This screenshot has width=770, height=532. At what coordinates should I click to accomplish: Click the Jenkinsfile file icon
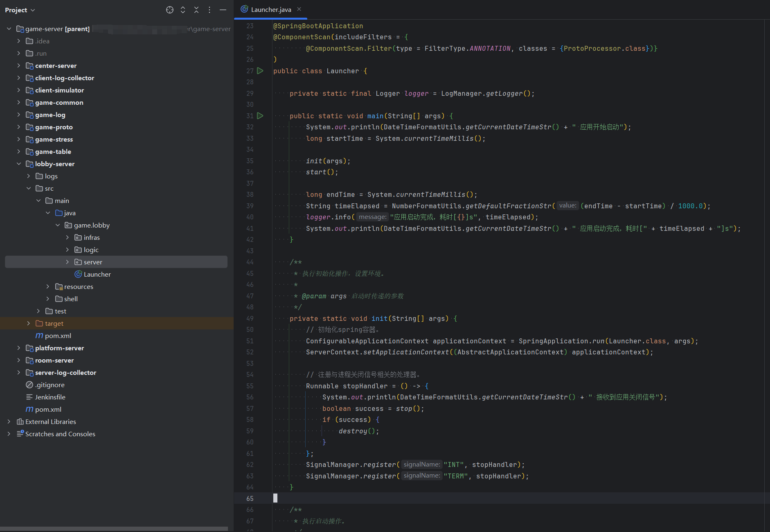click(x=29, y=397)
